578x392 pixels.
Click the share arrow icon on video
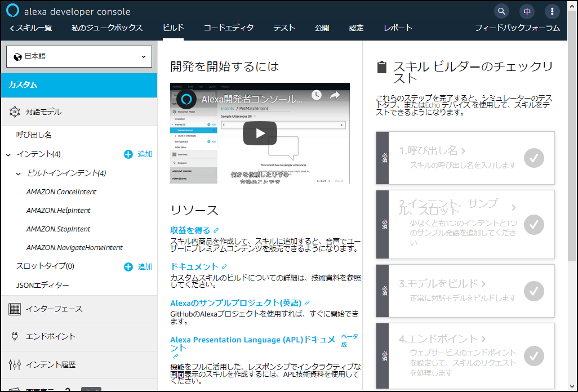coord(334,95)
